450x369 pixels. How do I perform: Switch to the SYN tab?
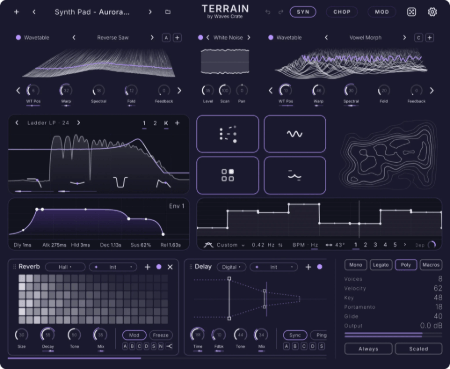click(x=303, y=12)
